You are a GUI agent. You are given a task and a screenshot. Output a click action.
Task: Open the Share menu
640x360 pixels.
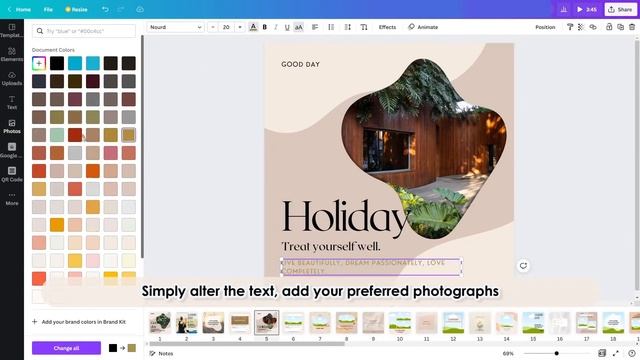coord(620,9)
